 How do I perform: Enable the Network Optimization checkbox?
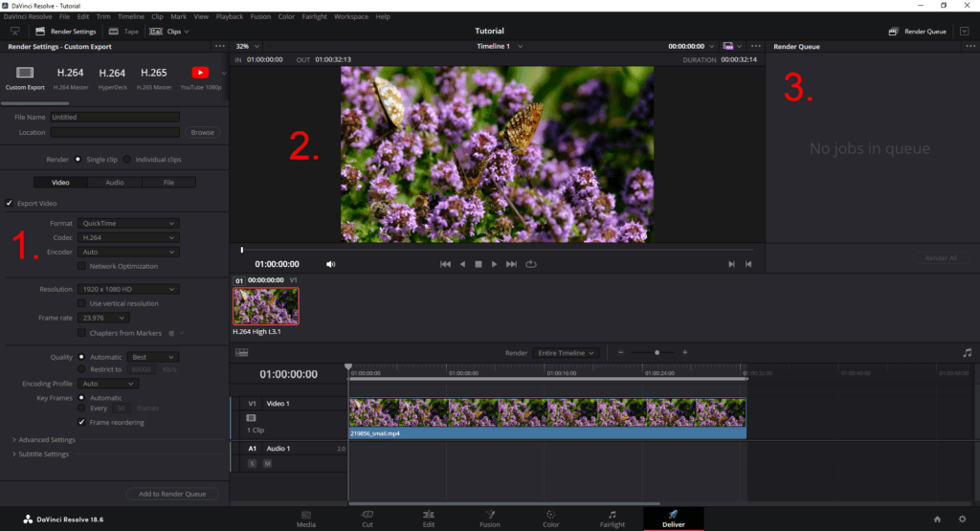click(81, 266)
